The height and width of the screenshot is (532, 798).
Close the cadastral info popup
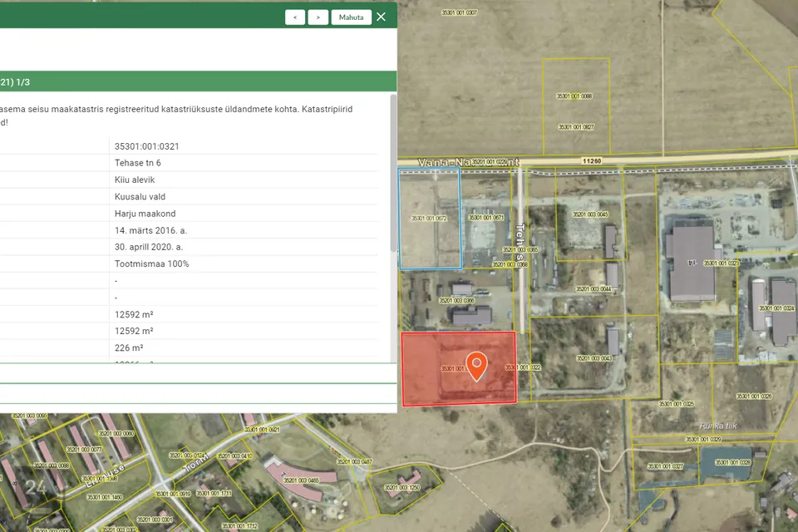pyautogui.click(x=381, y=17)
